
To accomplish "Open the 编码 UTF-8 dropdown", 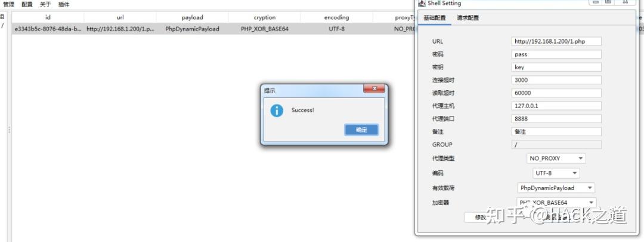I will (x=556, y=173).
